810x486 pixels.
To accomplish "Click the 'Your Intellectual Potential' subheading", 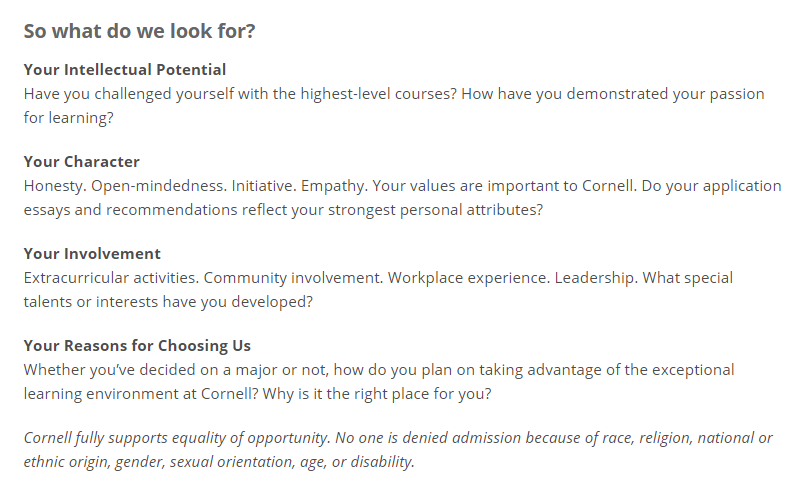I will 125,70.
